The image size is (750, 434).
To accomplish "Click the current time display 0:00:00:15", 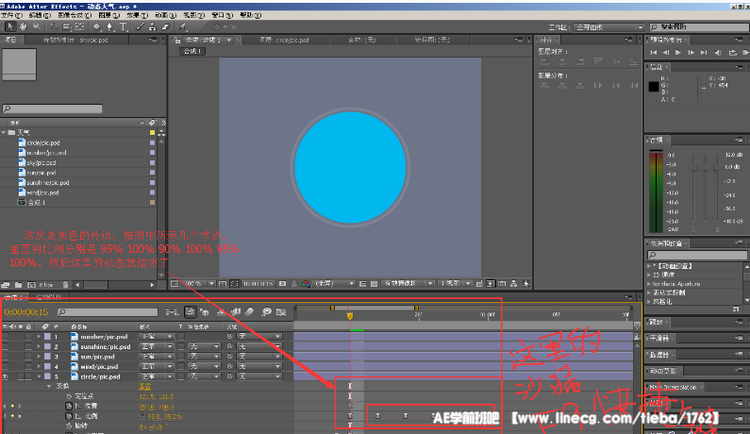I will pos(26,312).
